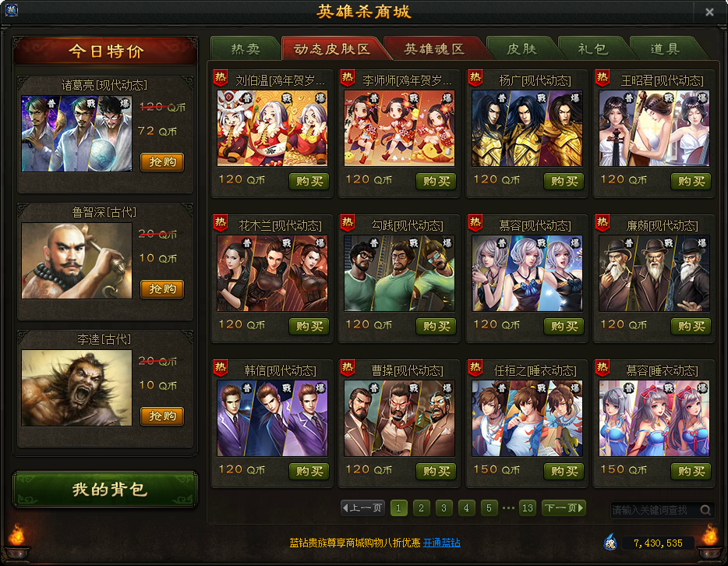View the 杨广[现代动态] skin artwork
The height and width of the screenshot is (566, 728).
[527, 128]
